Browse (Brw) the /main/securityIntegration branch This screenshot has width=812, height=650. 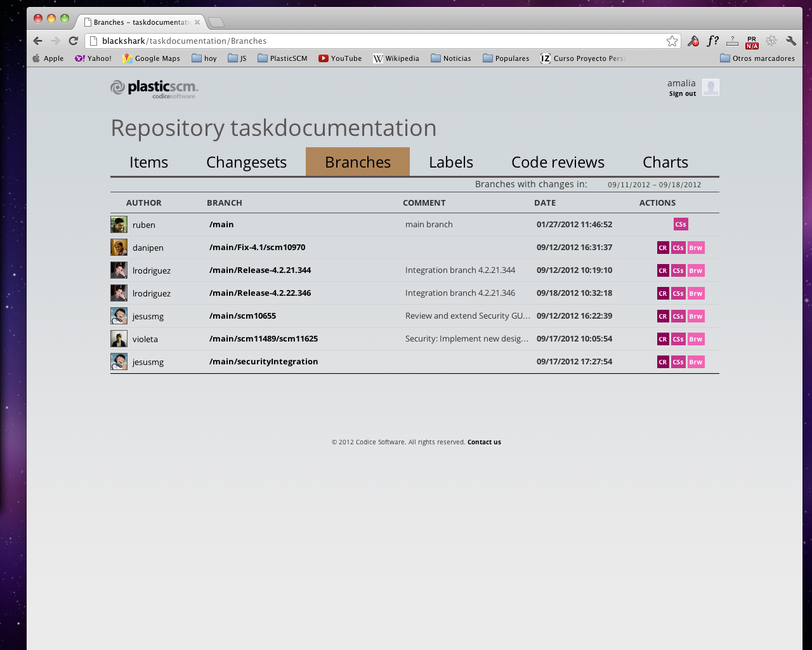[695, 361]
